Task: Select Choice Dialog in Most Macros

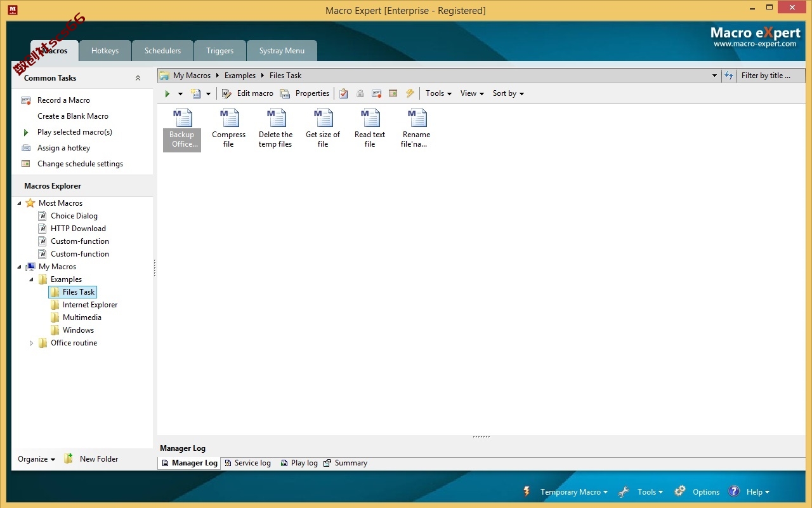Action: click(x=74, y=216)
